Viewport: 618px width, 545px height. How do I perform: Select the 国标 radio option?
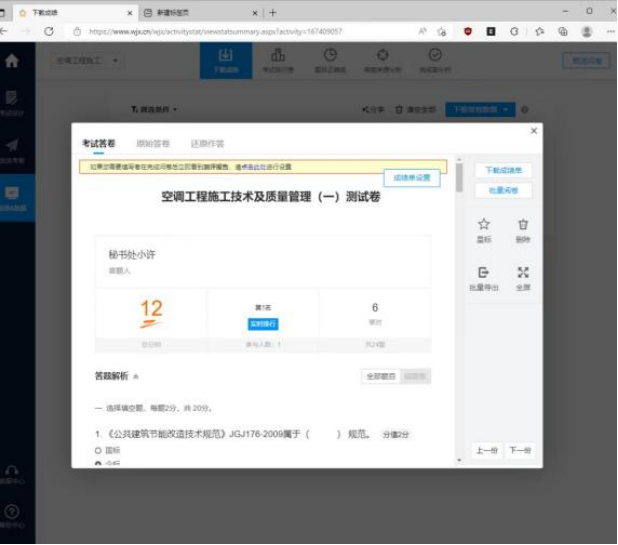tap(98, 450)
